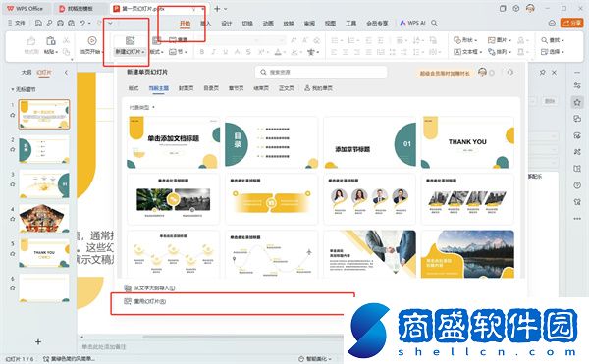Image resolution: width=589 pixels, height=364 pixels.
Task: Toggle Italic formatting
Action: [x=214, y=52]
